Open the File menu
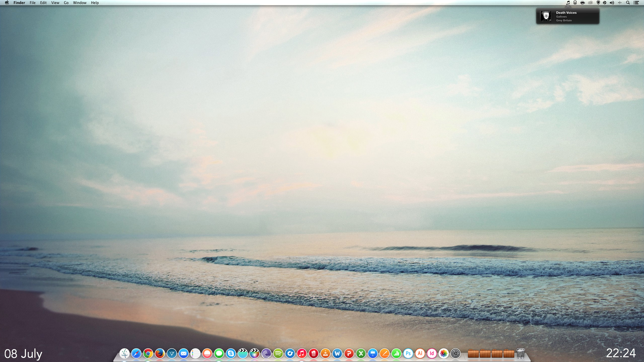The height and width of the screenshot is (362, 644). click(33, 3)
